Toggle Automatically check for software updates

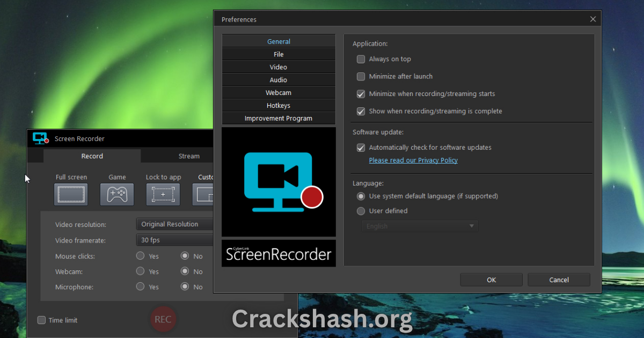click(x=361, y=148)
